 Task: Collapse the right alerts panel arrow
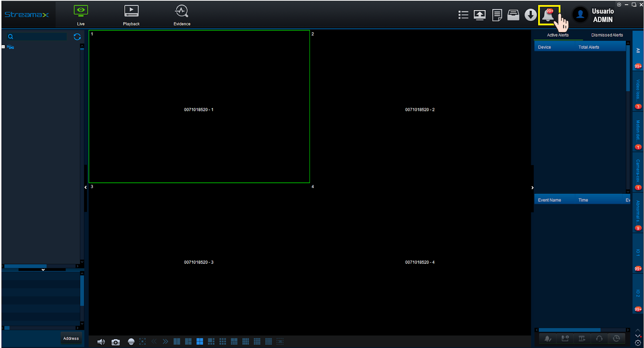click(x=533, y=188)
